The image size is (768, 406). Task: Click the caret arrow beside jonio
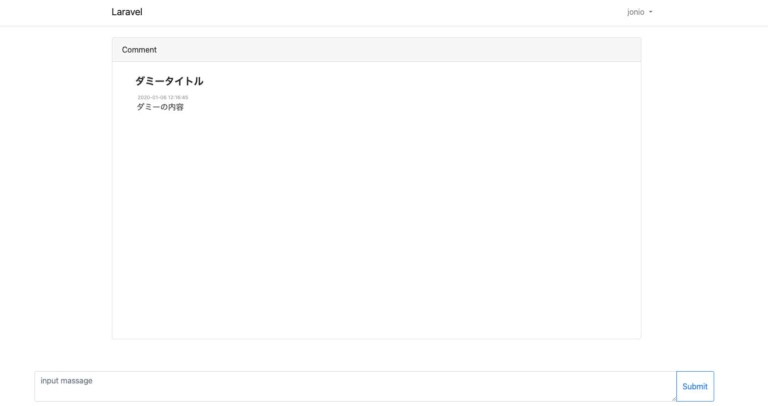point(651,12)
